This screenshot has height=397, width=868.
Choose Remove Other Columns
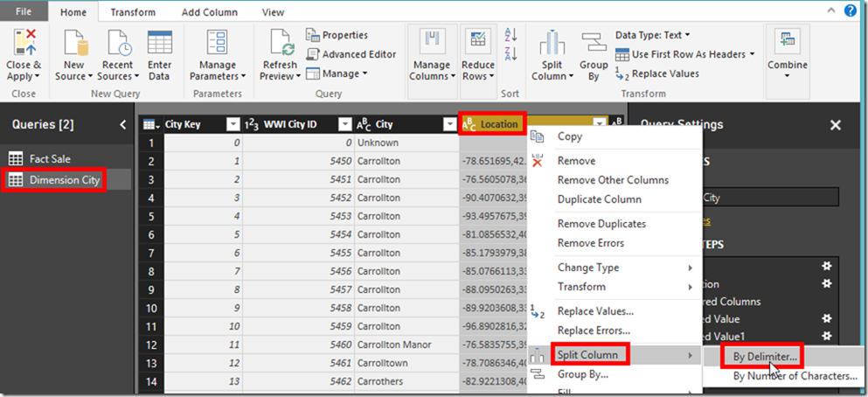(x=614, y=180)
